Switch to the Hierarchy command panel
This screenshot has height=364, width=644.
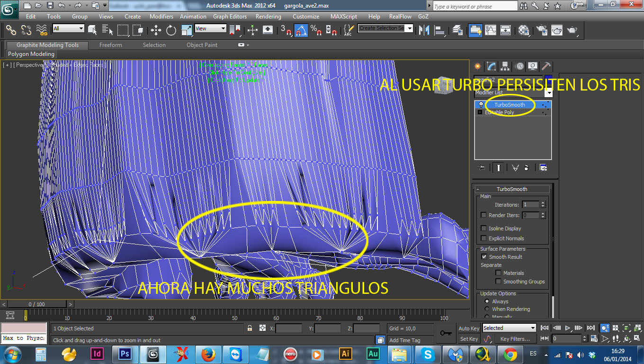click(505, 66)
